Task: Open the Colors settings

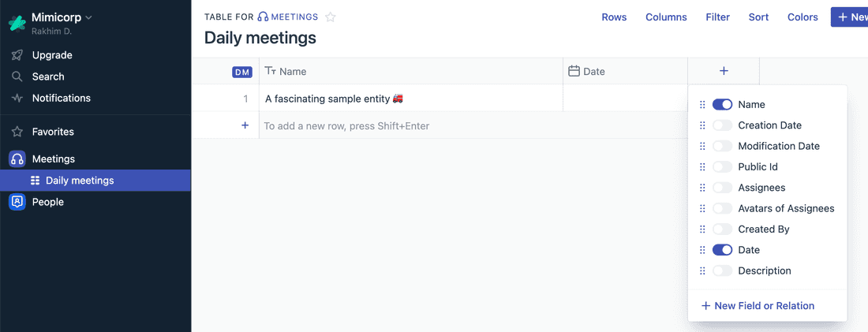Action: pyautogui.click(x=803, y=17)
